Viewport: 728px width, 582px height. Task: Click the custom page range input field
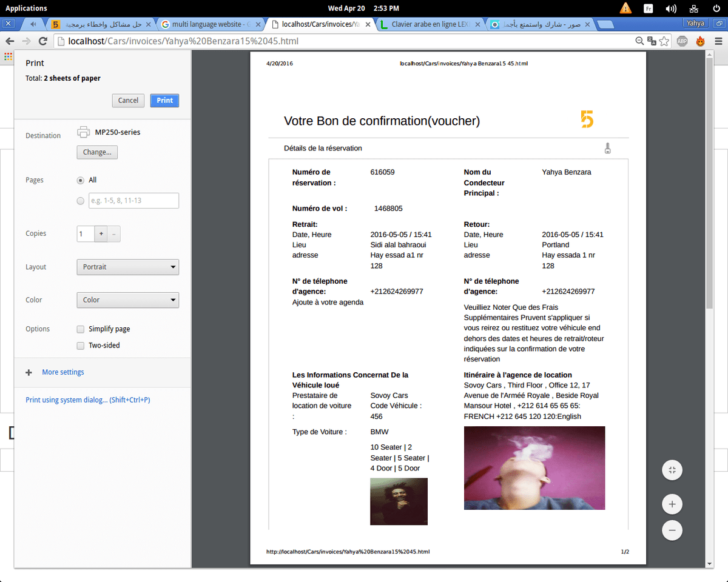tap(133, 200)
